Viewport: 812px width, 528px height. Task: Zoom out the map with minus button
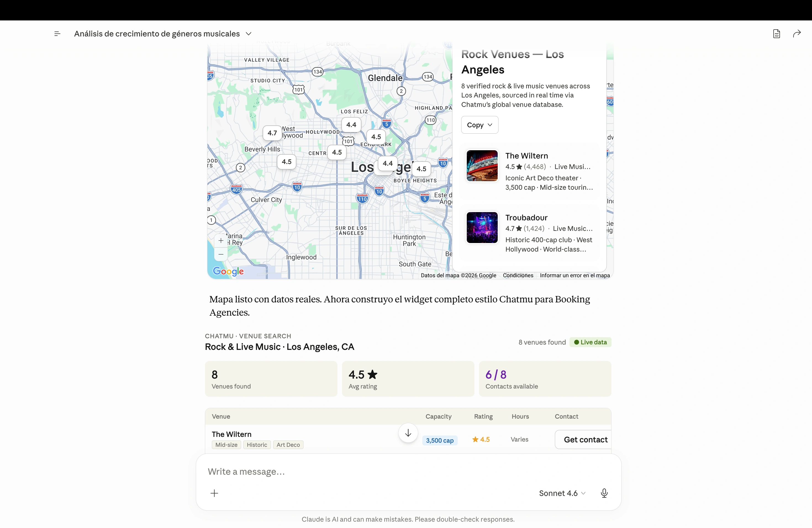tap(221, 254)
